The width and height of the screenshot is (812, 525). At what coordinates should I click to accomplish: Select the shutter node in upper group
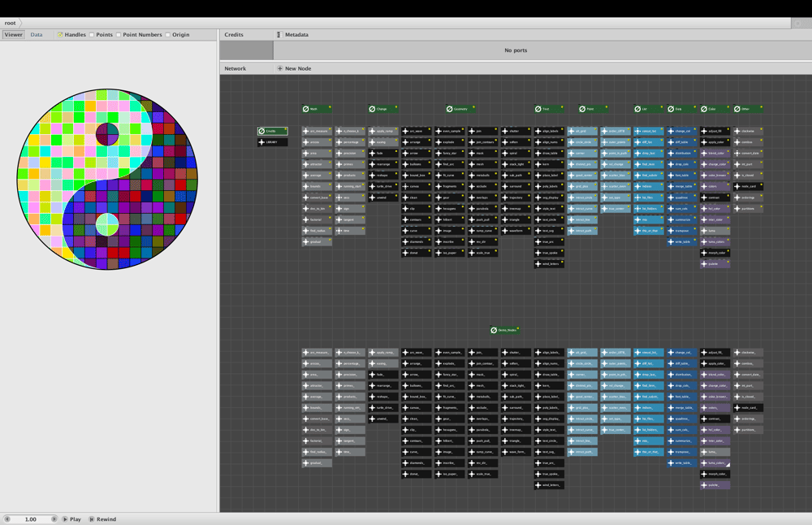(516, 131)
